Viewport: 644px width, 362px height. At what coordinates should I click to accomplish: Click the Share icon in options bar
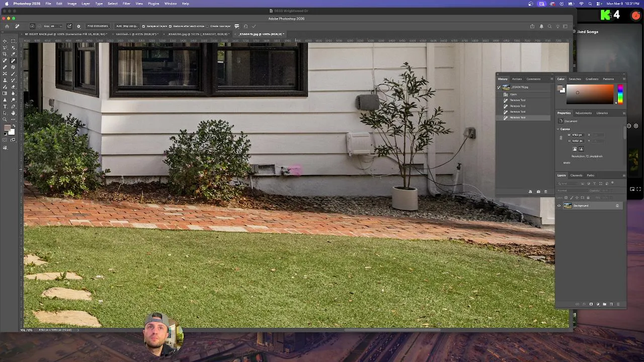(x=532, y=26)
